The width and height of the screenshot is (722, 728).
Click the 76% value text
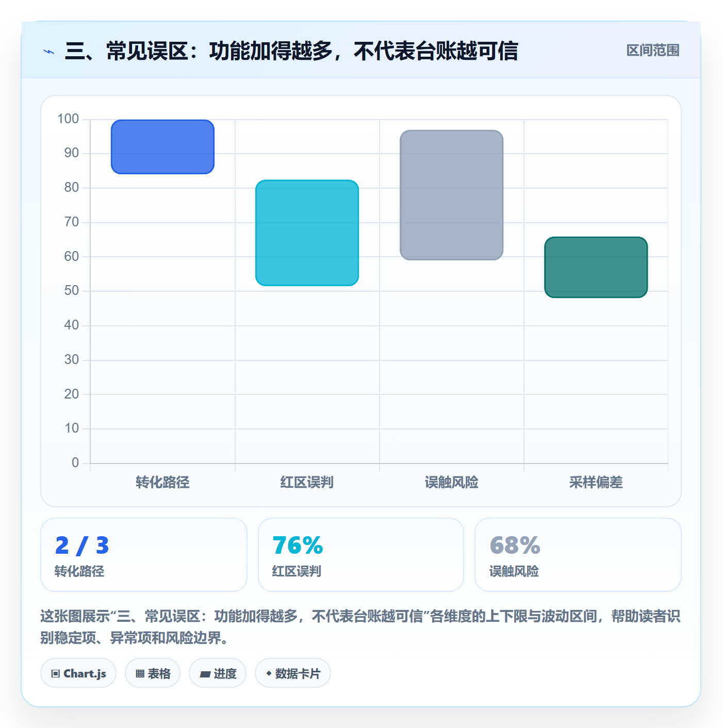coord(298,545)
